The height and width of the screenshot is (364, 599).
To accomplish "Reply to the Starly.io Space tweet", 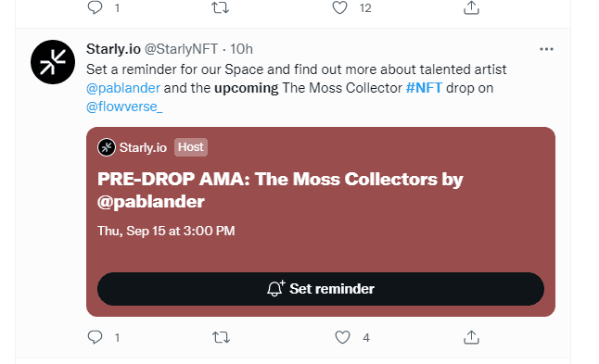I will click(96, 337).
